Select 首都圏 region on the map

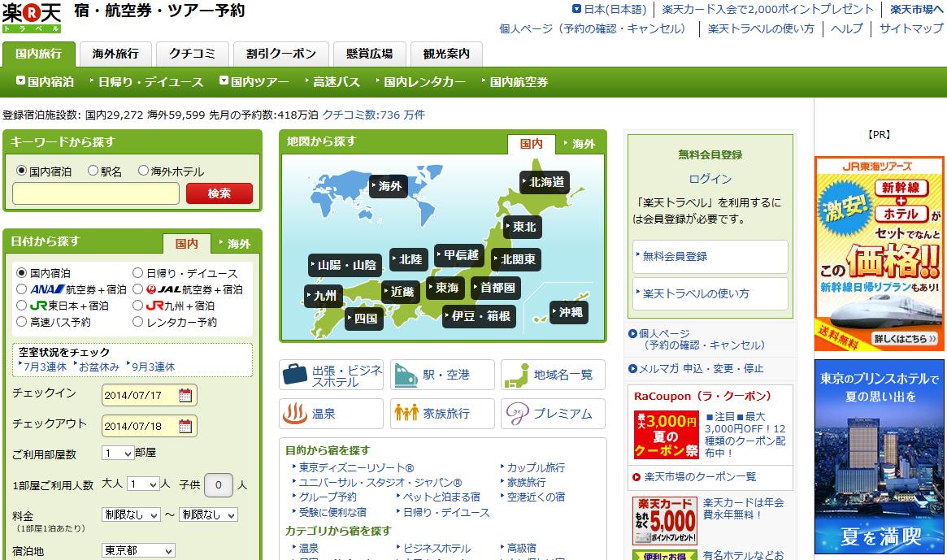point(496,288)
